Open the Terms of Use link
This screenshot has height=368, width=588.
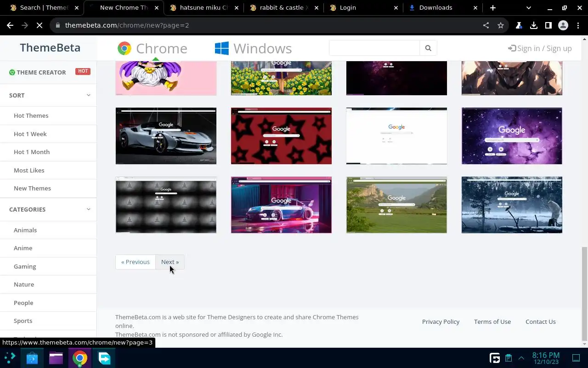tap(492, 322)
